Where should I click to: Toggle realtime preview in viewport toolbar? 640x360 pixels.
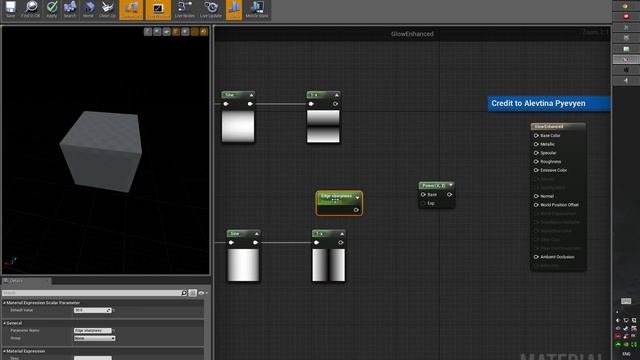204,32
